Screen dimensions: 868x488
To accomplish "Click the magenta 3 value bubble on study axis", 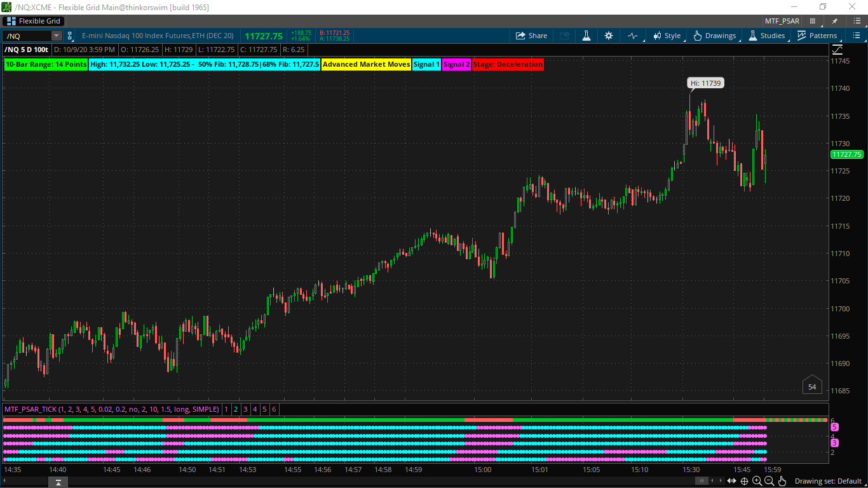I will tap(835, 442).
